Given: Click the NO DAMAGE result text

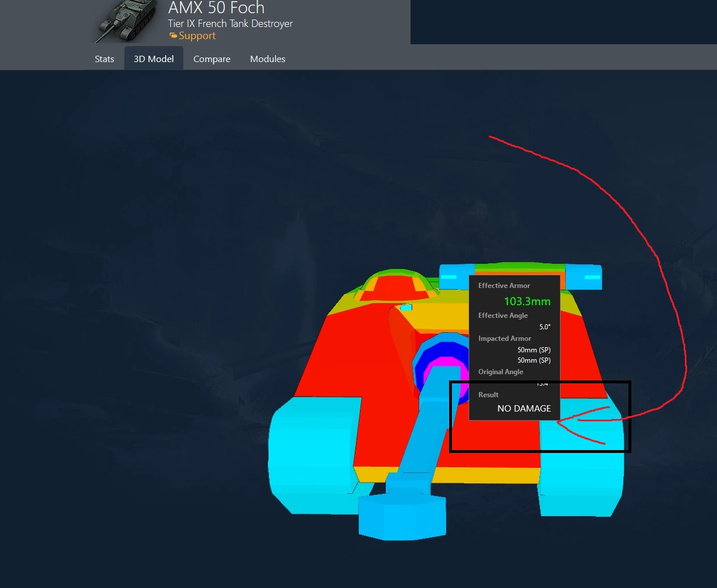Looking at the screenshot, I should point(524,408).
